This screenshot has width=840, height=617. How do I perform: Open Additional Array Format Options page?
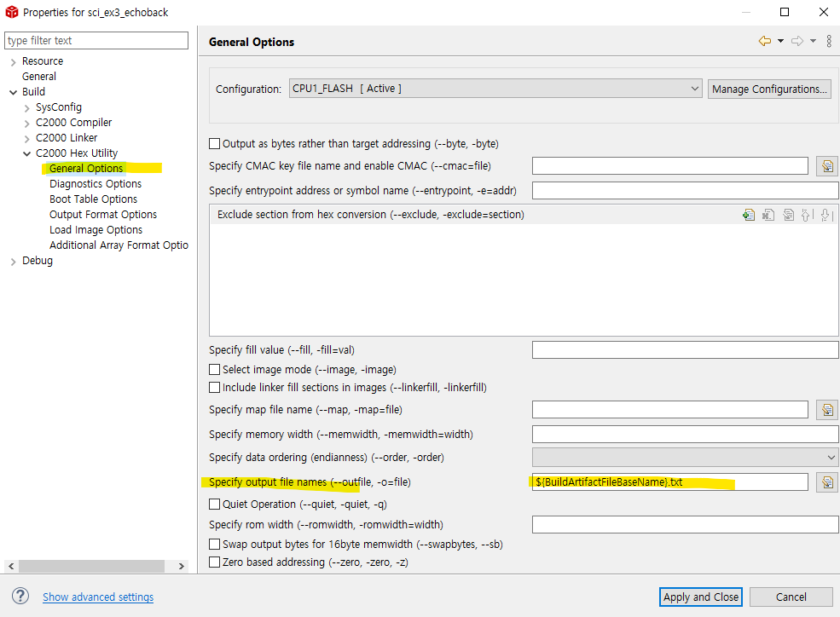(119, 245)
